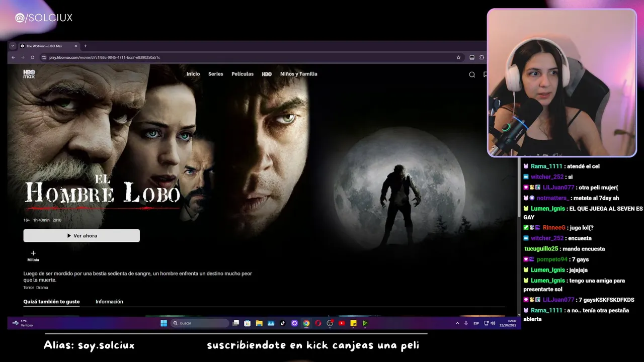This screenshot has width=644, height=362.
Task: Click the browser address bar URL
Action: tap(105, 57)
